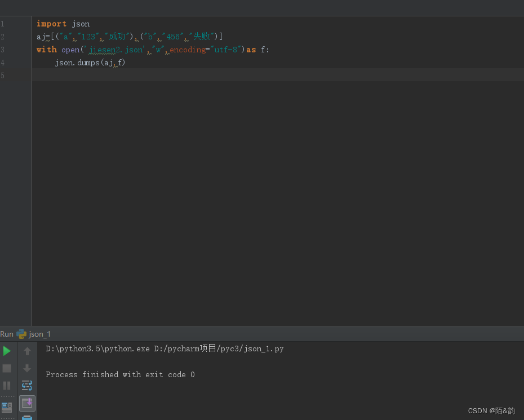Toggle scroll to end icon
The height and width of the screenshot is (420, 524).
(x=27, y=403)
